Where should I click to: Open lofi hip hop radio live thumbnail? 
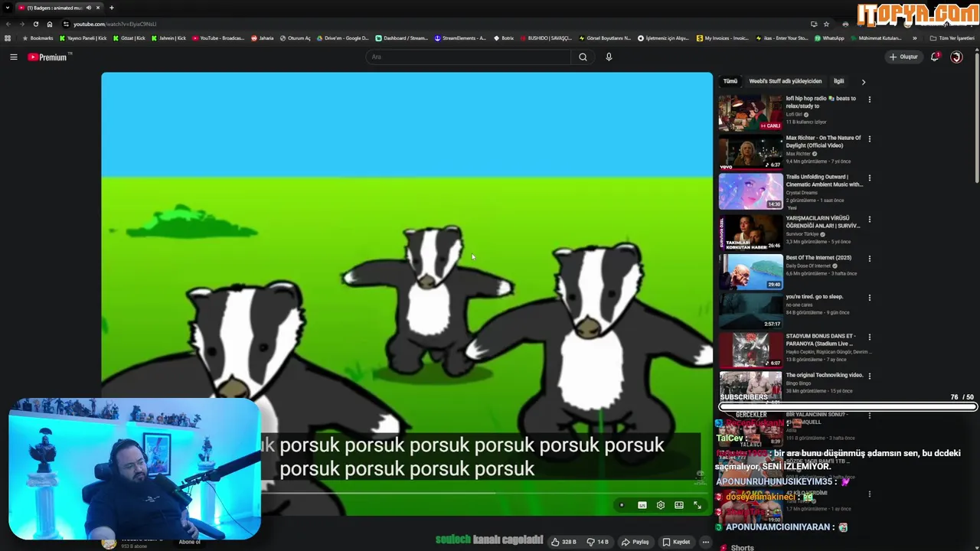point(750,112)
